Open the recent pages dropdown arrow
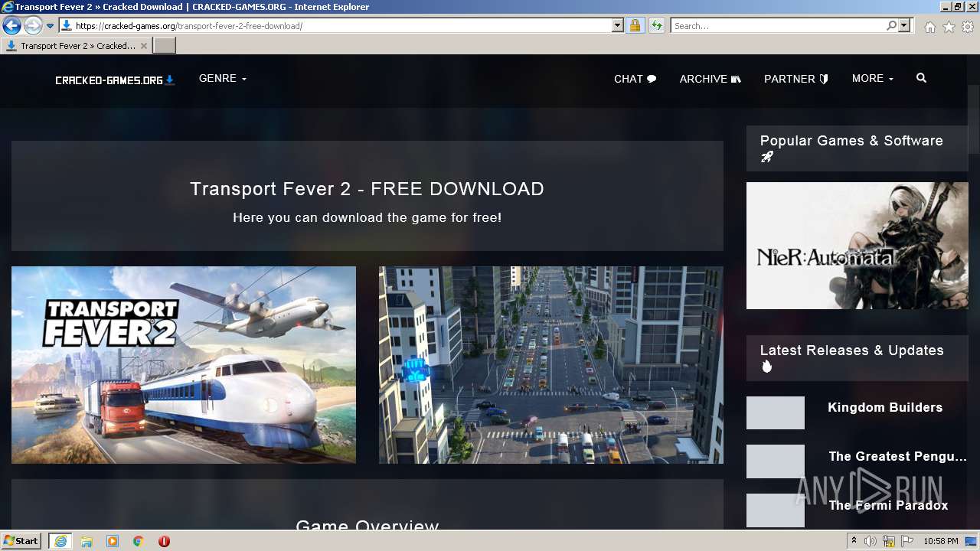Image resolution: width=980 pixels, height=551 pixels. [x=50, y=26]
